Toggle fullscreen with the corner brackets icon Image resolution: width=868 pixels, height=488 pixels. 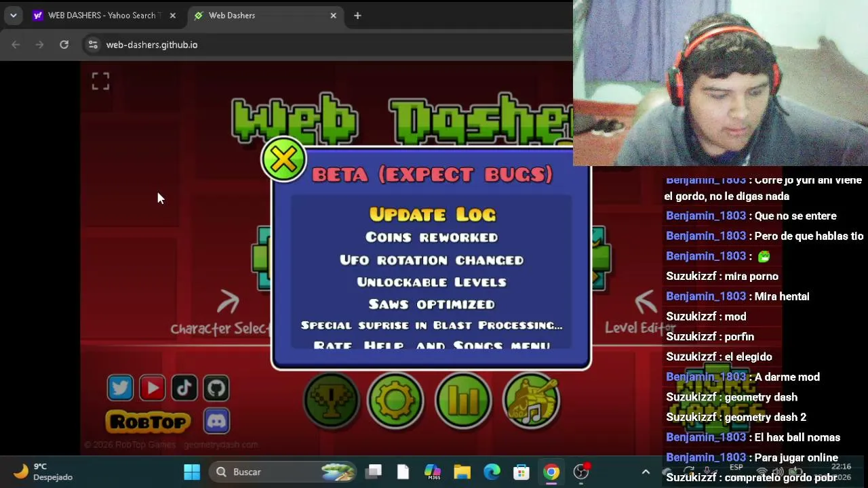click(x=100, y=81)
